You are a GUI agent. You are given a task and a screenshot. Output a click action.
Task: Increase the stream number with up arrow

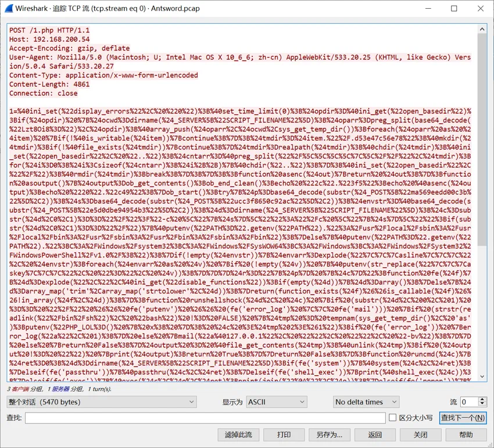pos(482,399)
